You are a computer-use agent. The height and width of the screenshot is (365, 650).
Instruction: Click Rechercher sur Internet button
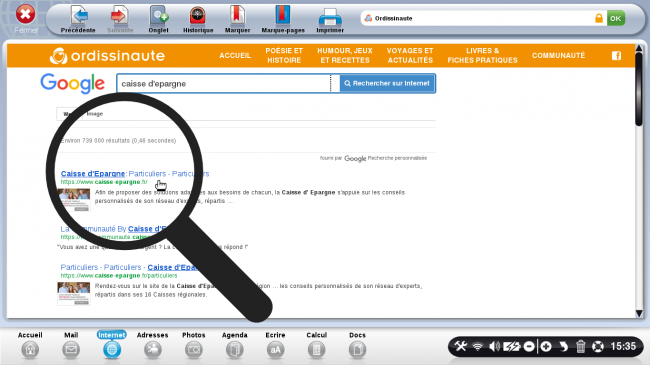coord(387,83)
